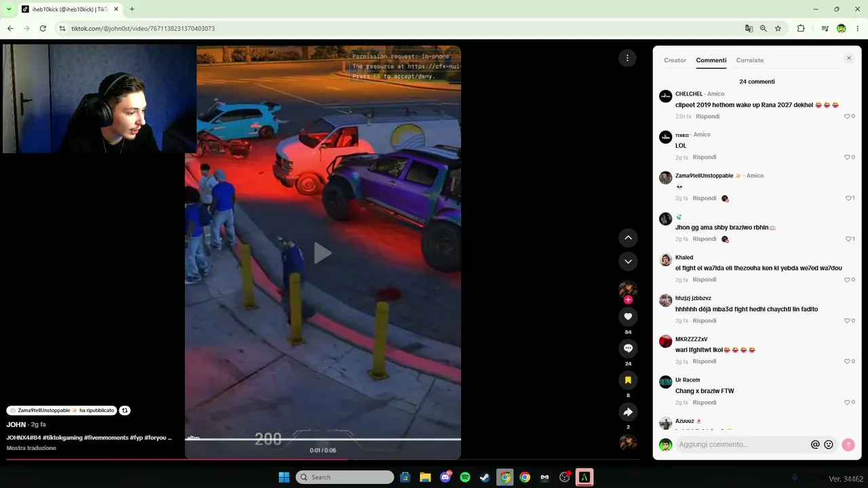Open Spotify from the taskbar
This screenshot has height=488, width=868.
click(x=465, y=477)
